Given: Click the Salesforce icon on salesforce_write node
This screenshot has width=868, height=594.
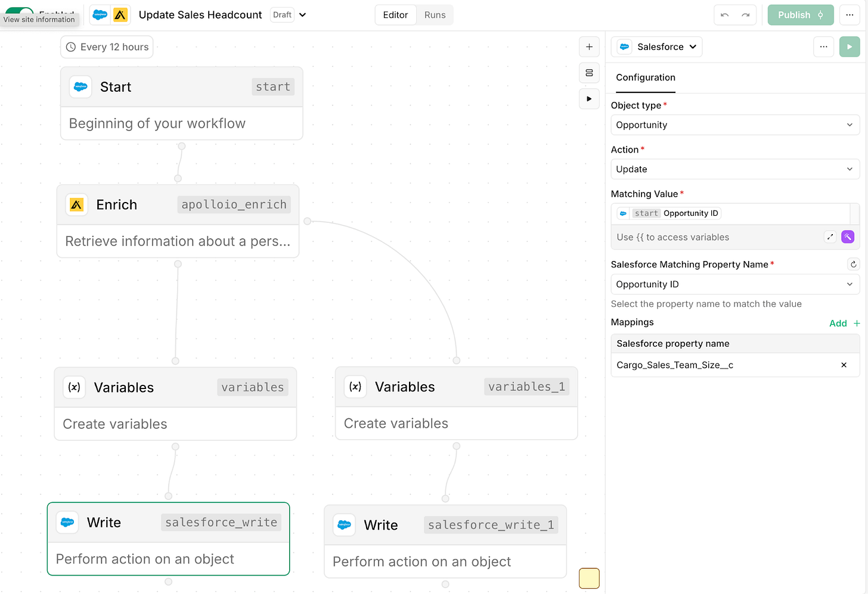Looking at the screenshot, I should (x=67, y=523).
